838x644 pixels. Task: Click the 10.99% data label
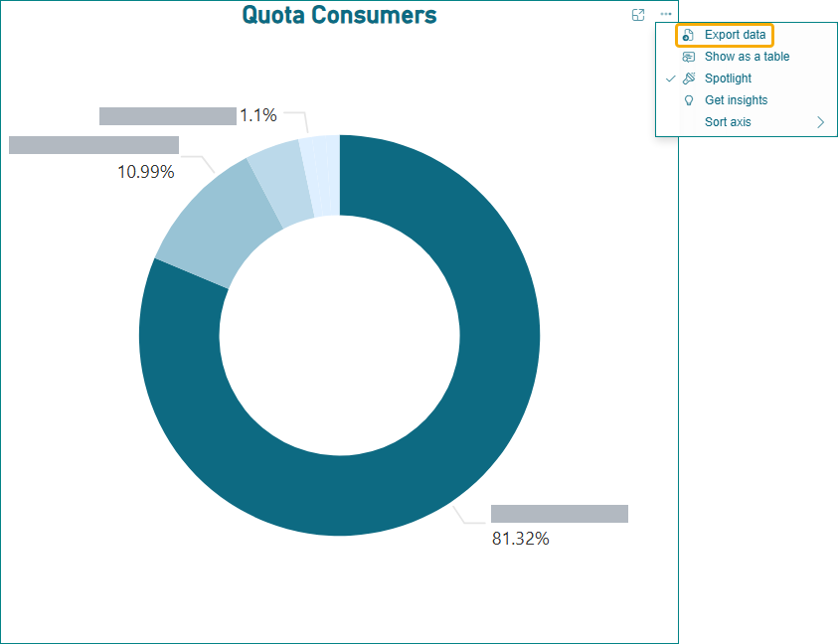pyautogui.click(x=146, y=172)
